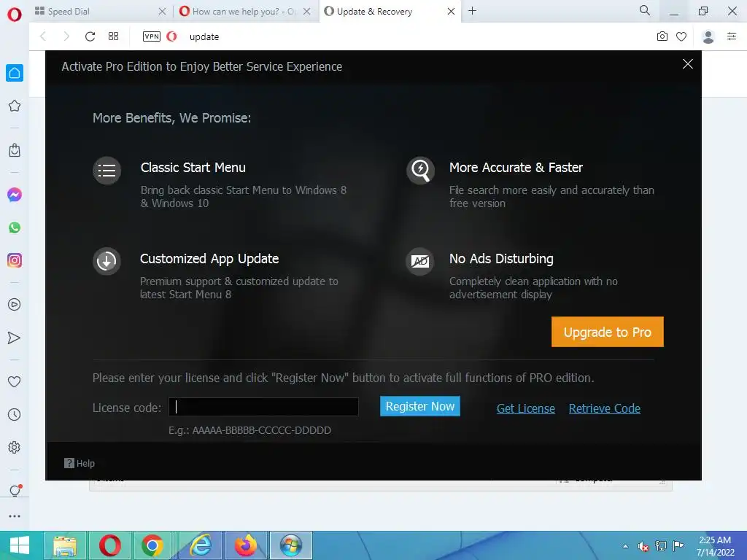This screenshot has width=747, height=560.
Task: Add page to bookmarks heart icon
Action: click(x=681, y=36)
